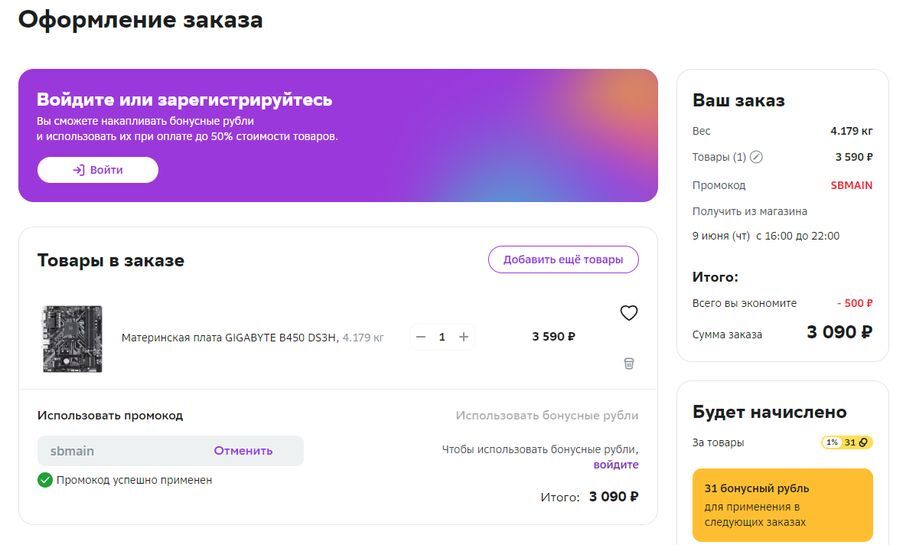The height and width of the screenshot is (545, 903).
Task: Click the Войдите или зарегистрируйтесь heading
Action: pyautogui.click(x=185, y=100)
